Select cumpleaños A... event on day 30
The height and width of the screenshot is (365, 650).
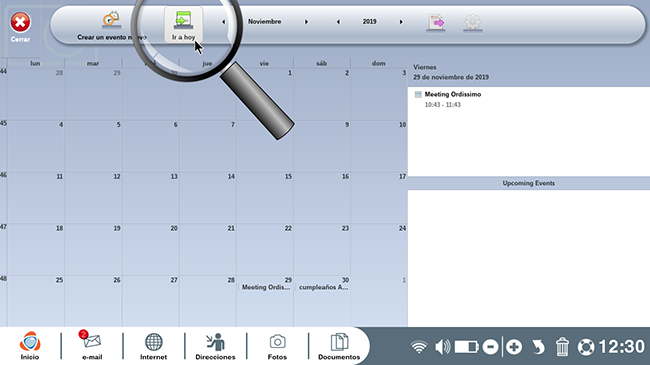coord(323,287)
